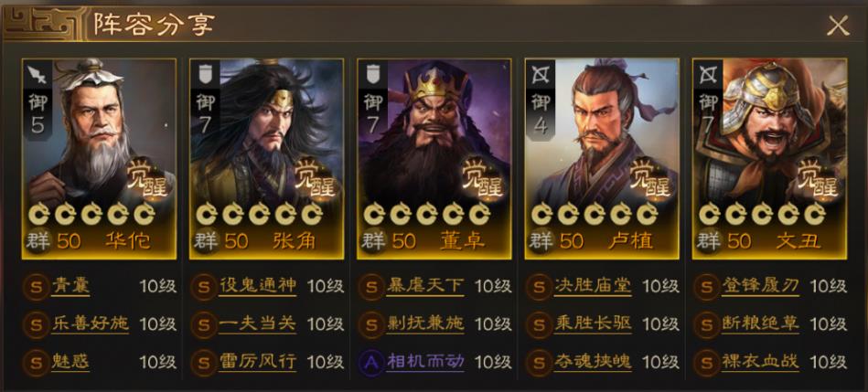
Task: Click the S badge beside 暴虐天下
Action: 371,286
